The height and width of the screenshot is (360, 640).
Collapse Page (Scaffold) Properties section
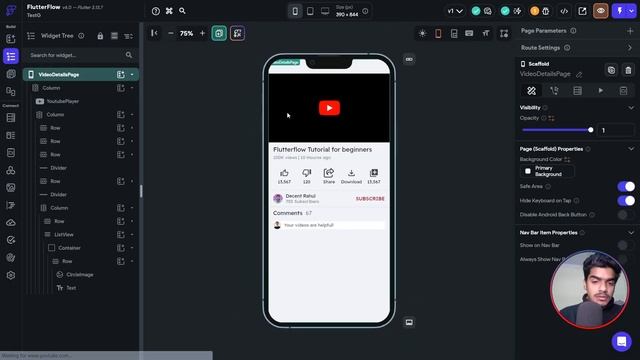point(631,149)
